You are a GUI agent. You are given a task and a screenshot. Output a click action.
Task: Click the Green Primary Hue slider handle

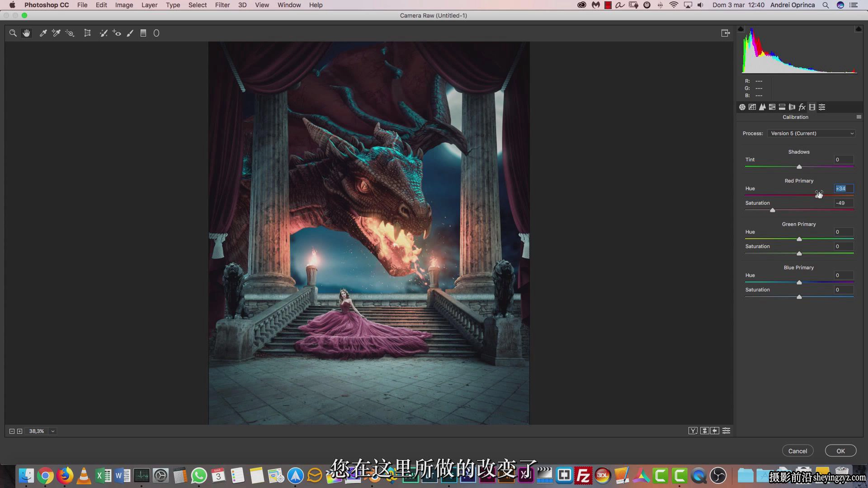pyautogui.click(x=799, y=239)
